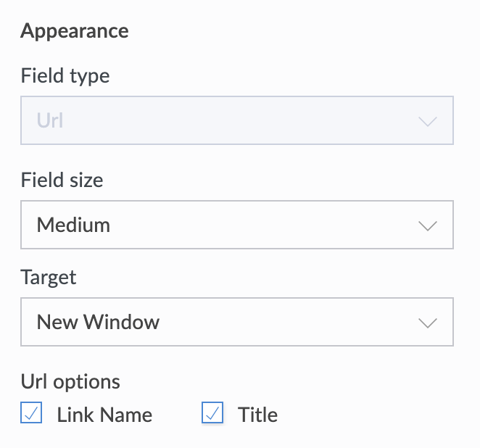Click the greyed chevron next to Url
This screenshot has height=448, width=480.
click(428, 121)
